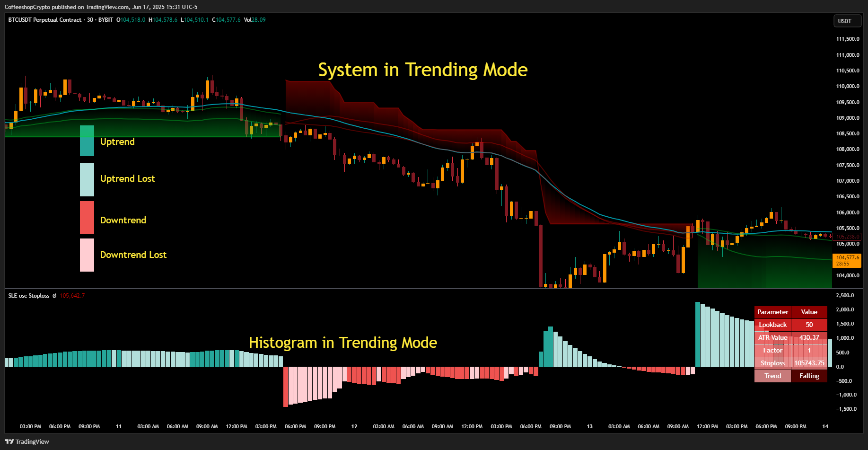Click the pale teal Uptrend Lost swatch
The width and height of the screenshot is (868, 450).
coord(87,180)
